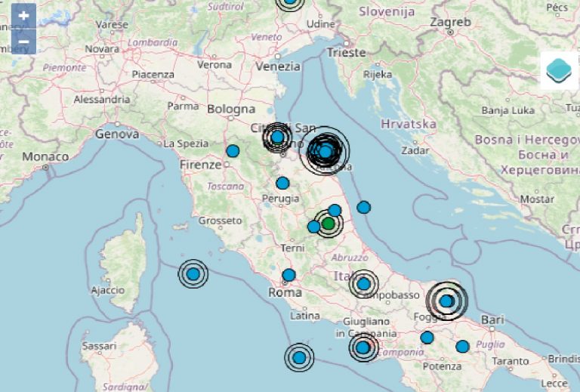The image size is (580, 392).
Task: Open the map layers switcher
Action: (560, 70)
